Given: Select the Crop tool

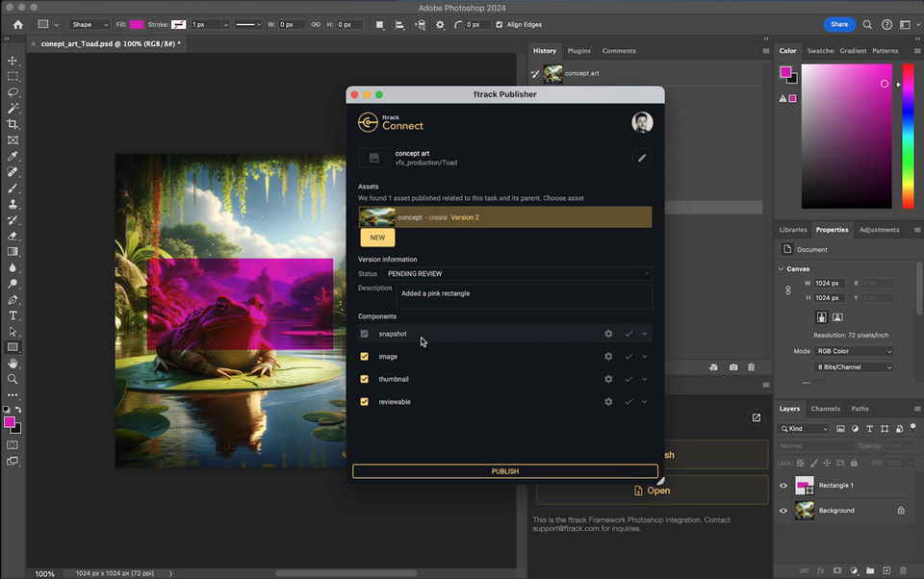Looking at the screenshot, I should [x=13, y=124].
